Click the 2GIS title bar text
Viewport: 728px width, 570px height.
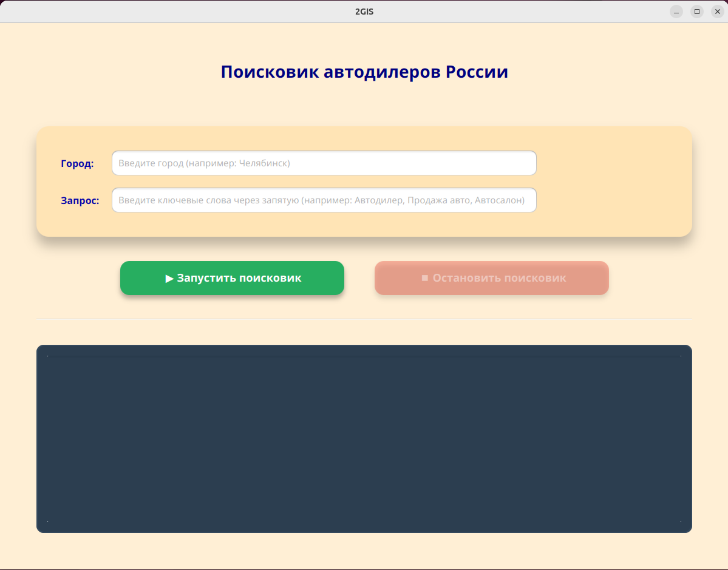tap(364, 10)
